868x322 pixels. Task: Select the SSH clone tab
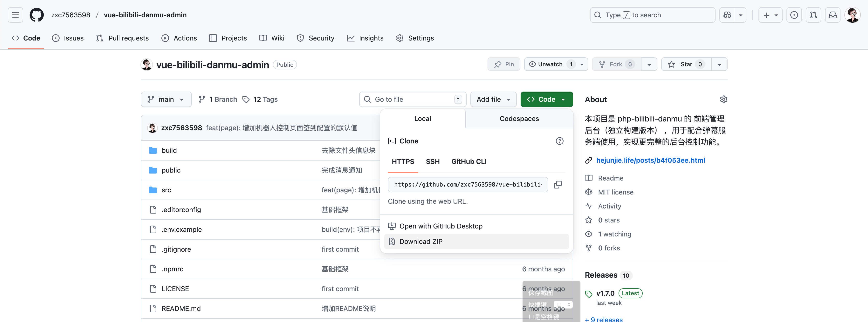tap(432, 161)
